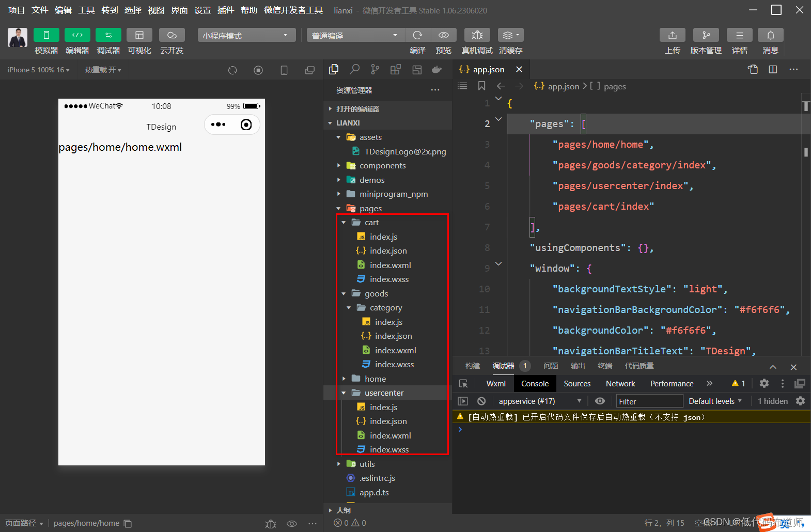The image size is (811, 532).
Task: Switch to the 问题 panel tab
Action: tap(551, 366)
